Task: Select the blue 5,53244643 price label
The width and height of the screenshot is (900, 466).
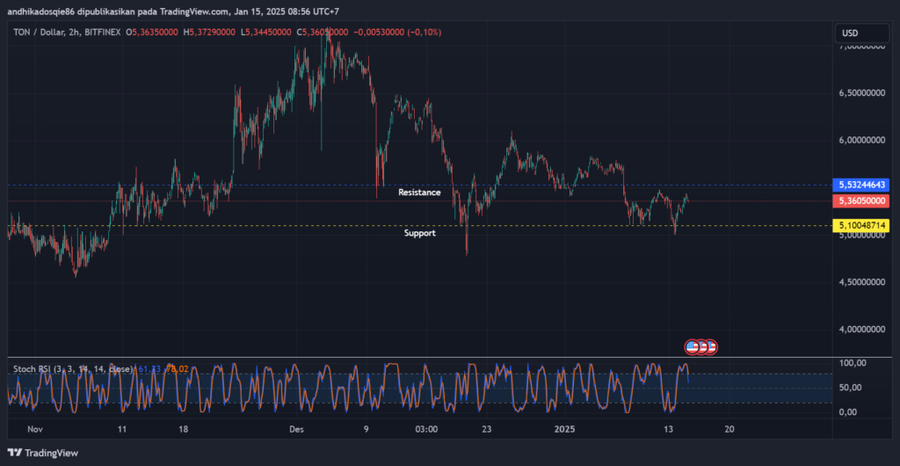Action: click(860, 185)
